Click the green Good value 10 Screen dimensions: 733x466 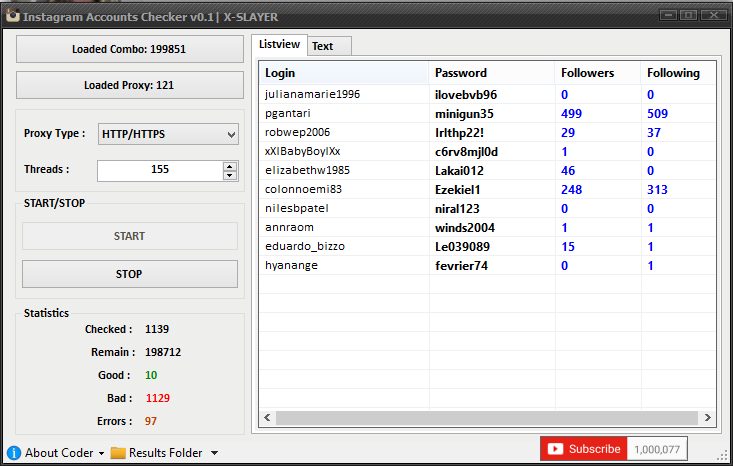tap(151, 375)
